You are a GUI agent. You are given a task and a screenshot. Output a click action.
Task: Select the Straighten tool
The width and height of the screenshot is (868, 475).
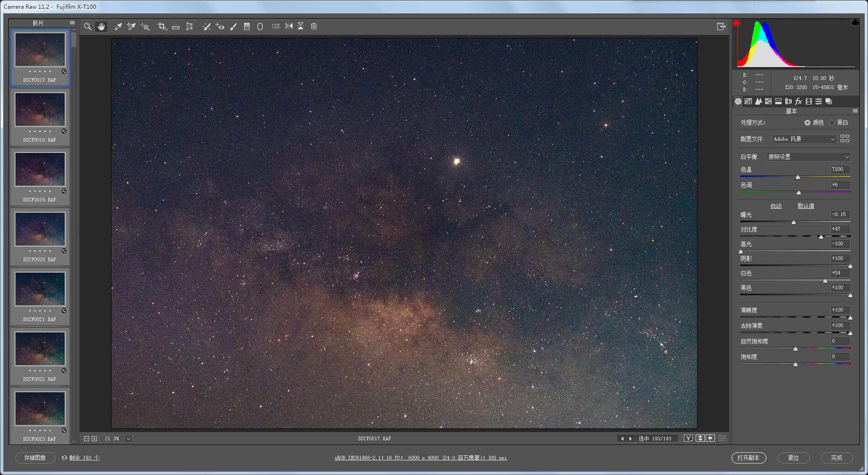(x=176, y=26)
